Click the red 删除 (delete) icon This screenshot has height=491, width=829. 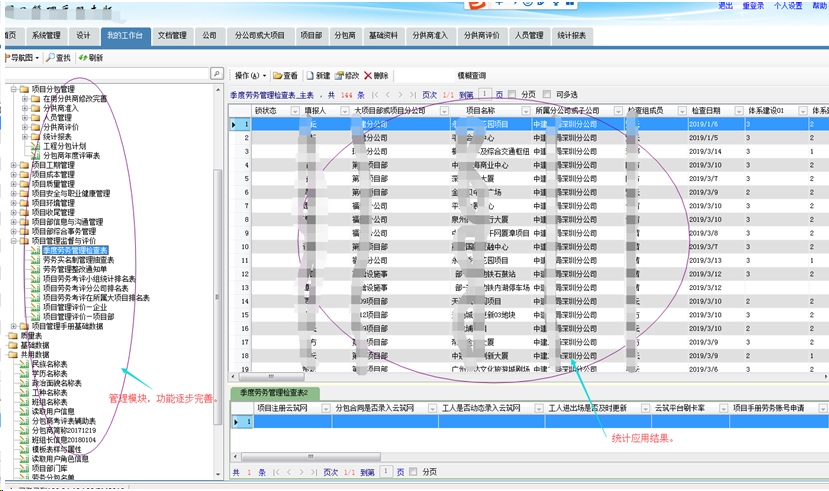(x=368, y=75)
